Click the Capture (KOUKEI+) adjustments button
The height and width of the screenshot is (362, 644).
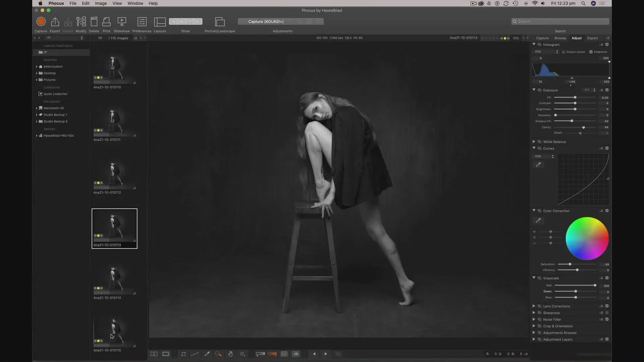tap(266, 21)
